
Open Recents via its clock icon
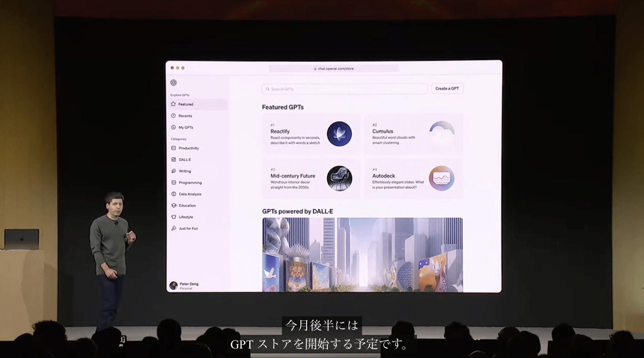pyautogui.click(x=173, y=116)
